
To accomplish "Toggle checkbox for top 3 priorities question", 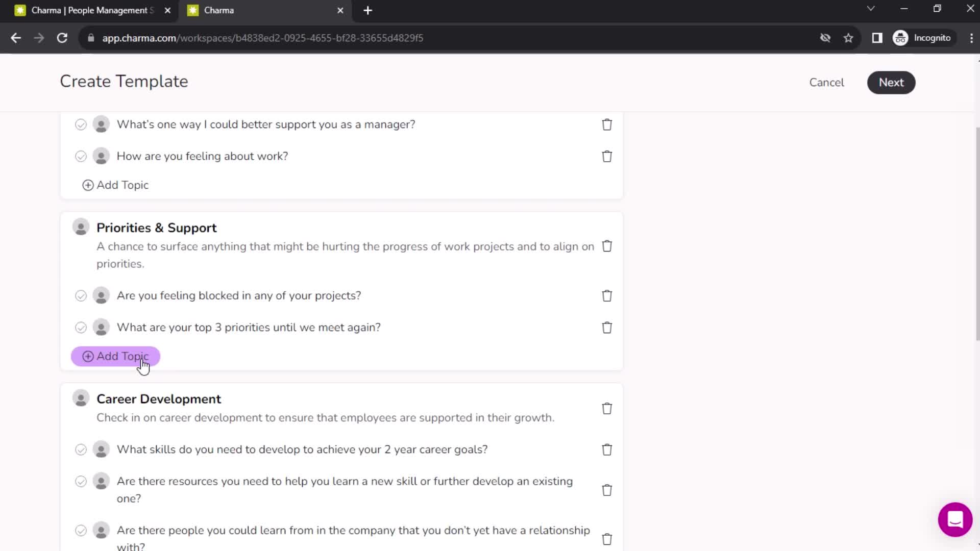I will click(81, 327).
